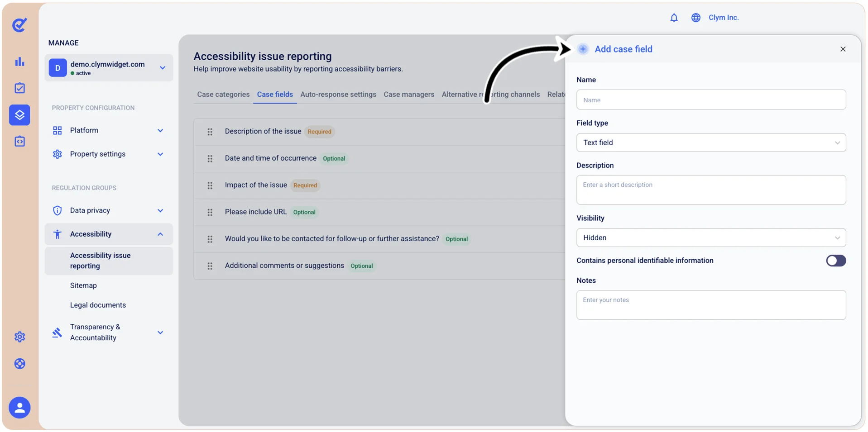This screenshot has height=432, width=868.
Task: Click drag handle for Please include URL
Action: click(210, 212)
